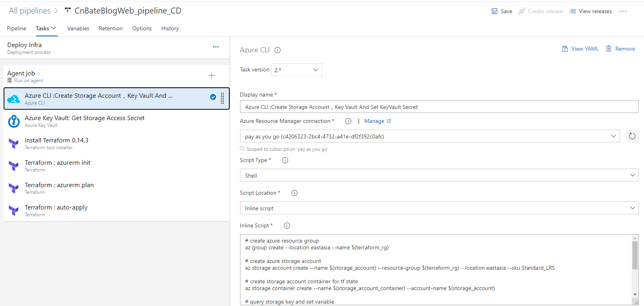This screenshot has height=306, width=644.
Task: Select Azure Key Vault: Get Storage Access Secret
Action: tap(116, 121)
